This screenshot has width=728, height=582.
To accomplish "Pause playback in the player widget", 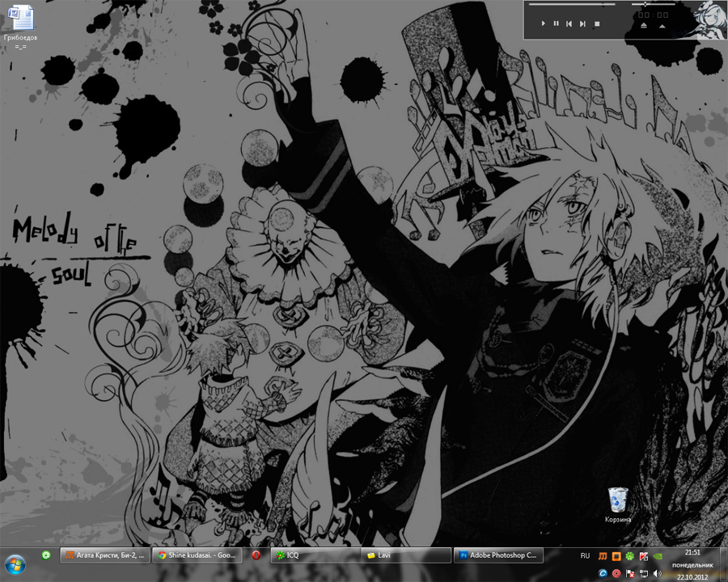I will click(x=557, y=23).
